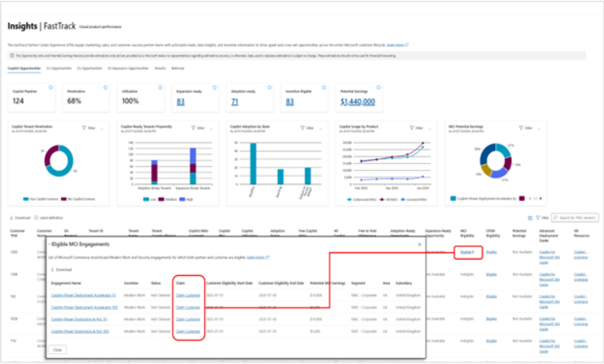
Task: Open second Copilot+Power Deployment Accelerator engagement link
Action: [x=84, y=308]
